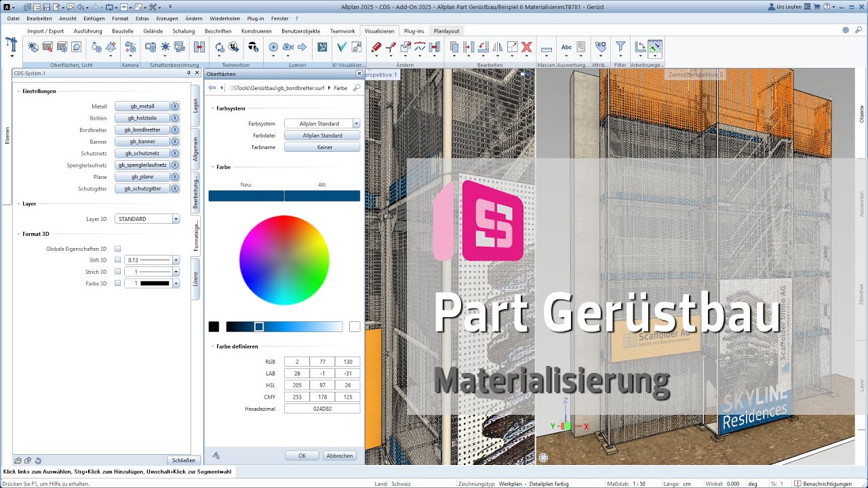Pick a hue on the color wheel
868x488 pixels.
click(x=284, y=260)
